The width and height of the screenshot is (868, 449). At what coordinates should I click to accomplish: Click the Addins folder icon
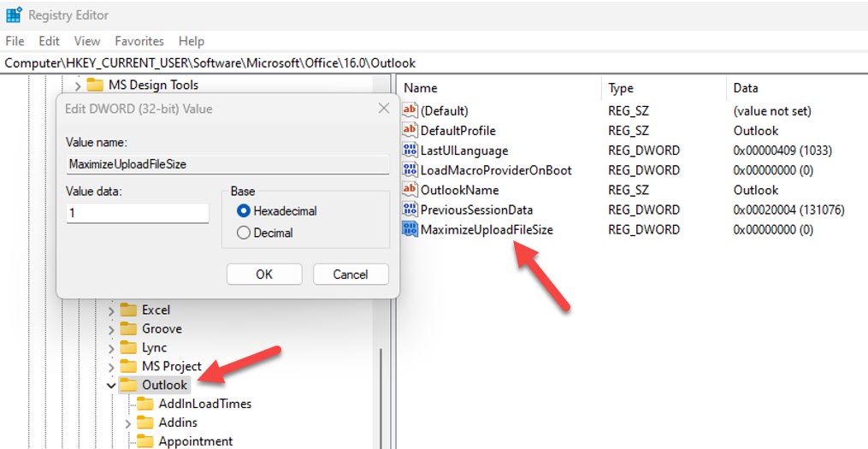coord(145,422)
